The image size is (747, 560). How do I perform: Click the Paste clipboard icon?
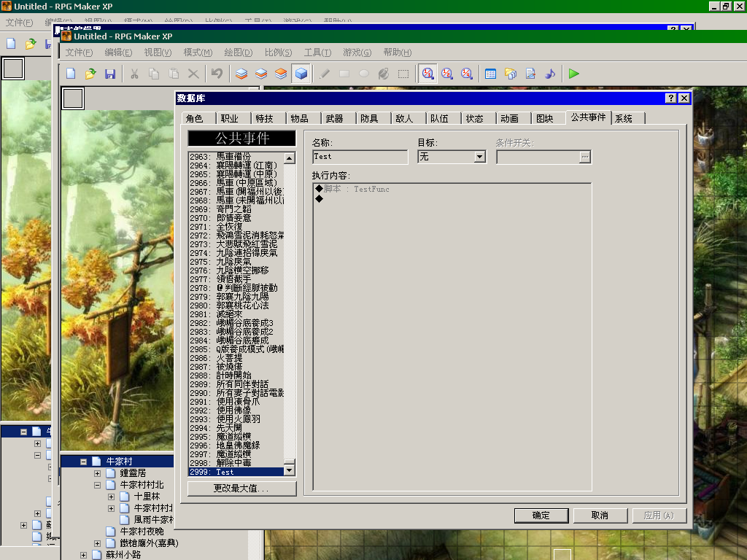click(x=174, y=74)
